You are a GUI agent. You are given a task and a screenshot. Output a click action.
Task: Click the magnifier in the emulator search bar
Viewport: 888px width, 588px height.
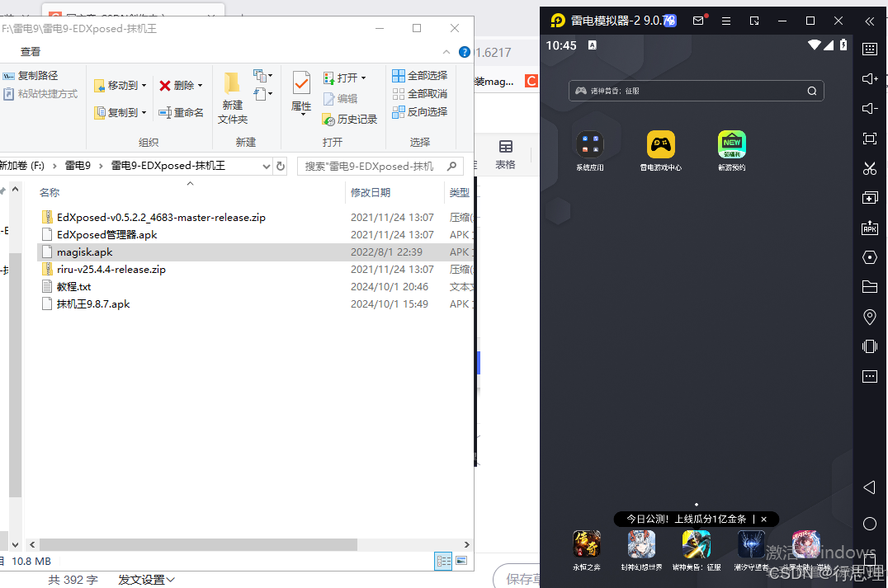811,91
